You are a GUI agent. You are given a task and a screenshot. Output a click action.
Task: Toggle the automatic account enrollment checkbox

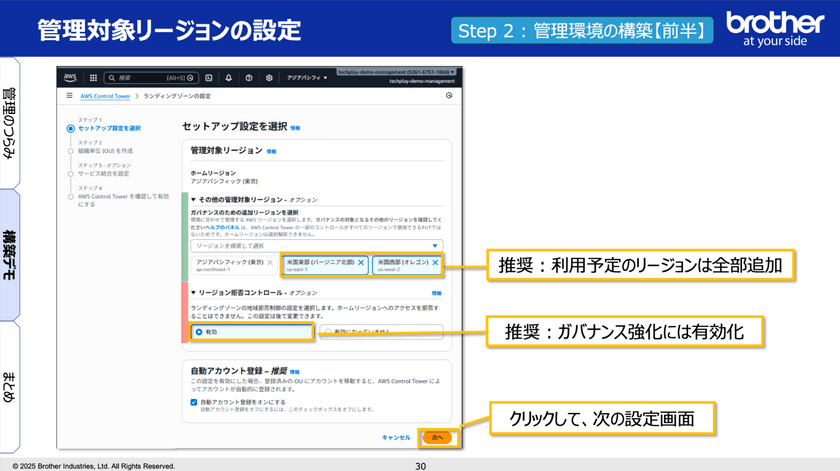[194, 401]
